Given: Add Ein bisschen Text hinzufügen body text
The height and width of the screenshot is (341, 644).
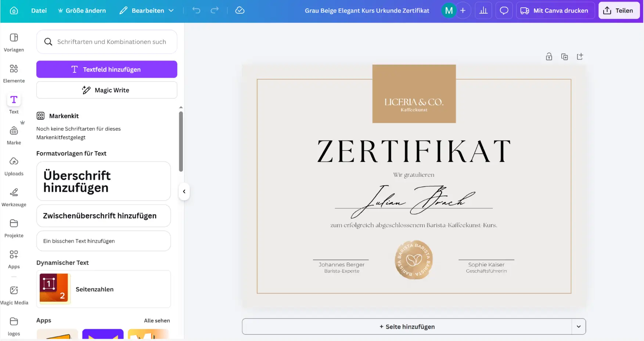Looking at the screenshot, I should point(104,241).
